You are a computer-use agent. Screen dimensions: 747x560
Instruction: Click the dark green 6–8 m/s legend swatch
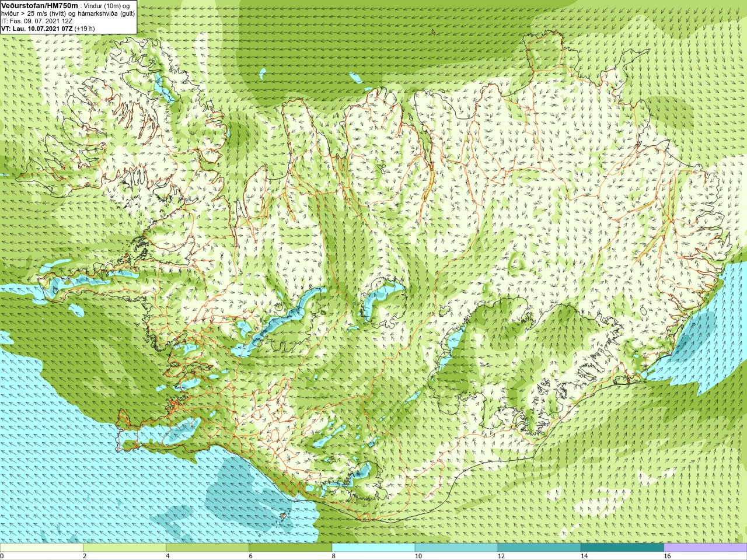point(290,548)
